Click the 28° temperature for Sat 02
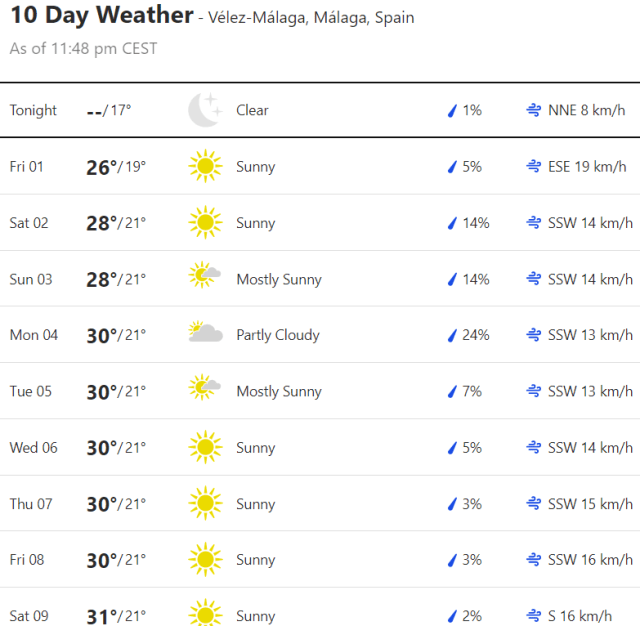The width and height of the screenshot is (640, 626). click(101, 223)
